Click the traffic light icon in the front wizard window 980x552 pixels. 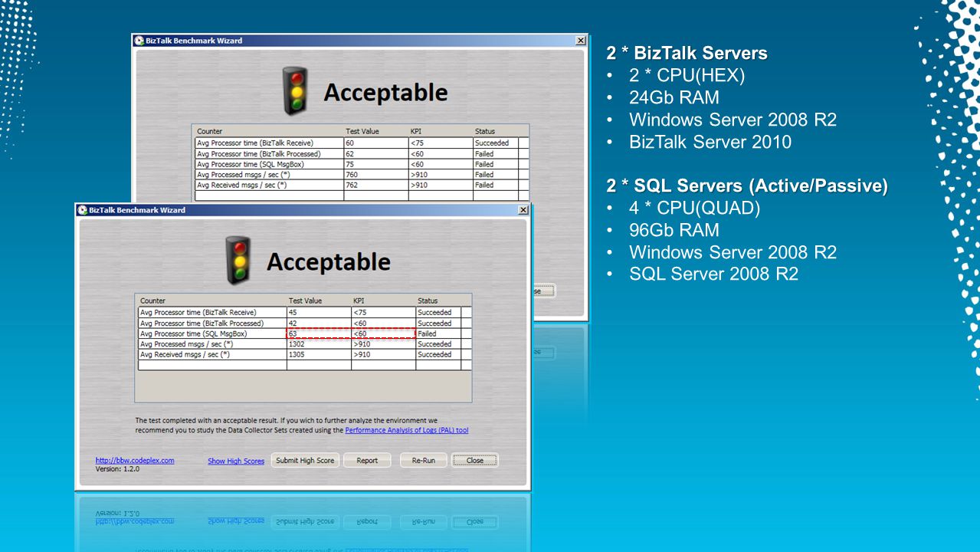238,260
